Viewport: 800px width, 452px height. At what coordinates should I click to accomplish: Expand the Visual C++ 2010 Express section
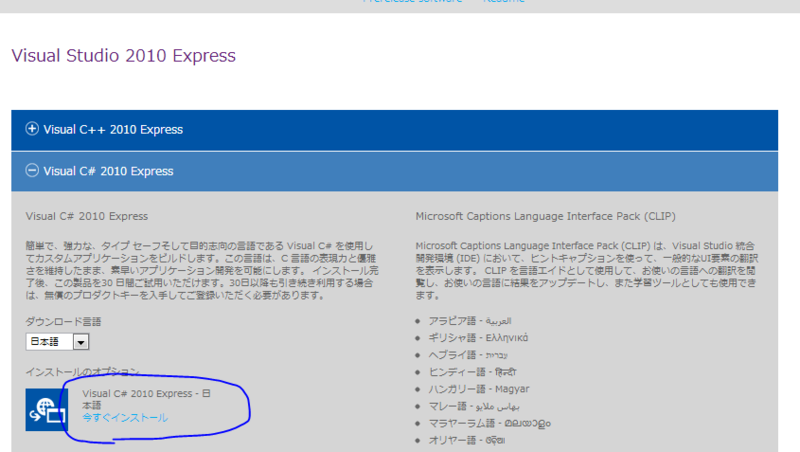pos(394,130)
